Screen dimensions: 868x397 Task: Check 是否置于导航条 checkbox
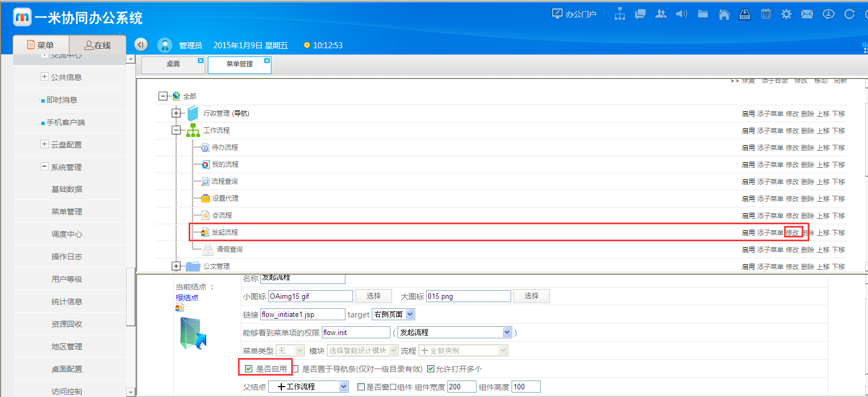pyautogui.click(x=296, y=369)
